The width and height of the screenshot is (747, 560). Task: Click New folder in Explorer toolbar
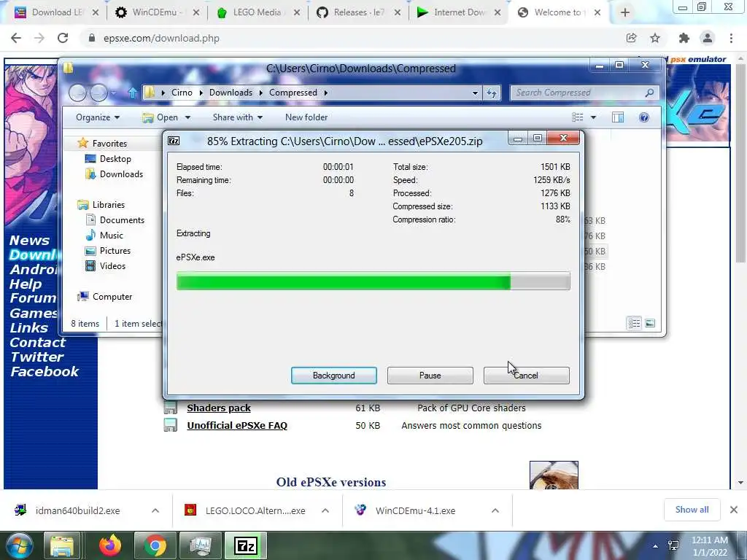pyautogui.click(x=306, y=117)
